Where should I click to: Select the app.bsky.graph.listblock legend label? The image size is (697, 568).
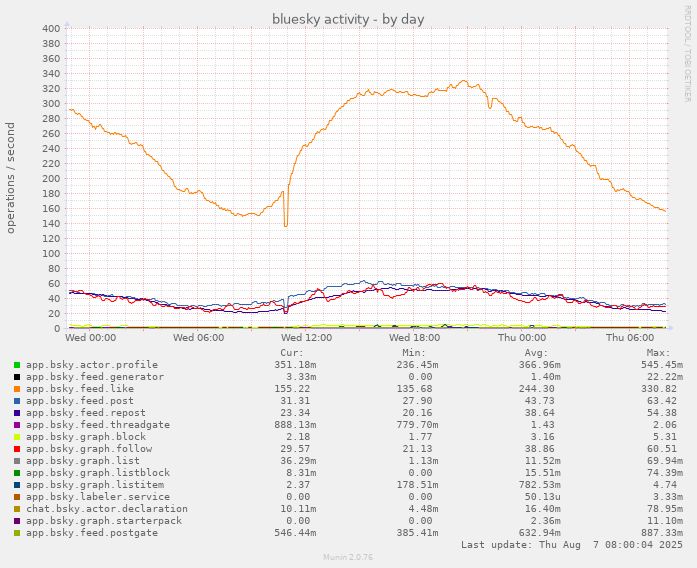tap(98, 473)
